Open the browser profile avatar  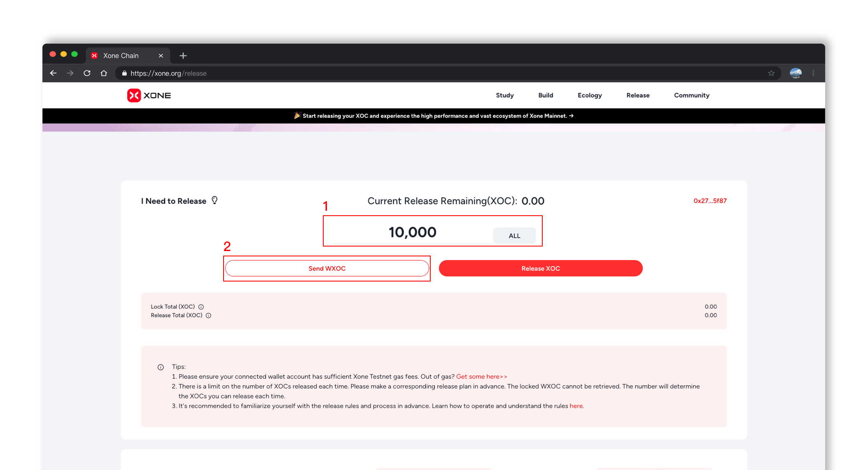click(796, 73)
